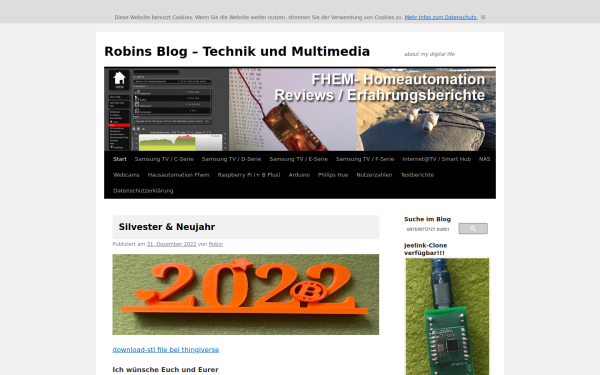The image size is (600, 375).
Task: Open the Philips Hue menu item
Action: 333,175
